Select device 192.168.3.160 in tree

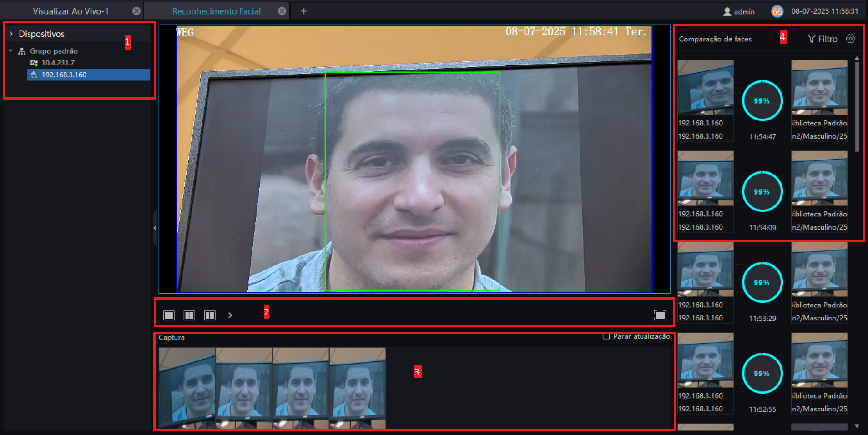[x=89, y=75]
